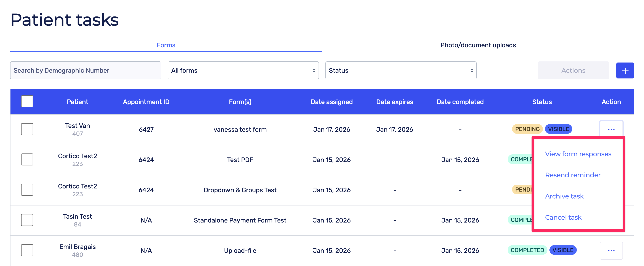The height and width of the screenshot is (266, 644).
Task: Check the box for the Test Van row
Action: pyautogui.click(x=27, y=129)
